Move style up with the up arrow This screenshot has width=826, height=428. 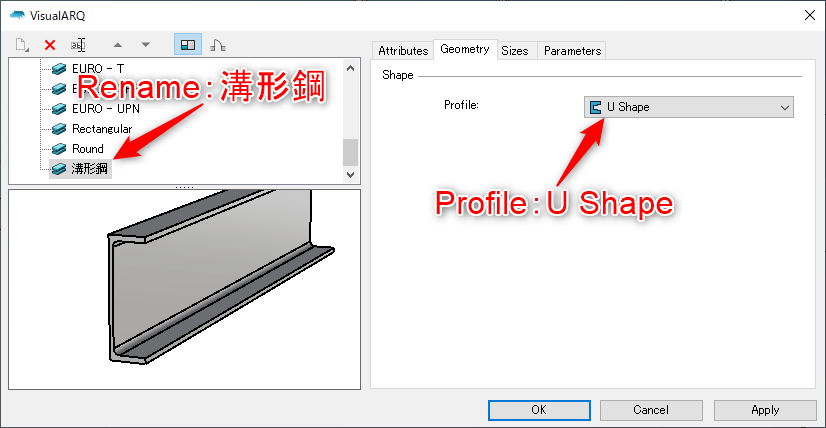tap(118, 45)
